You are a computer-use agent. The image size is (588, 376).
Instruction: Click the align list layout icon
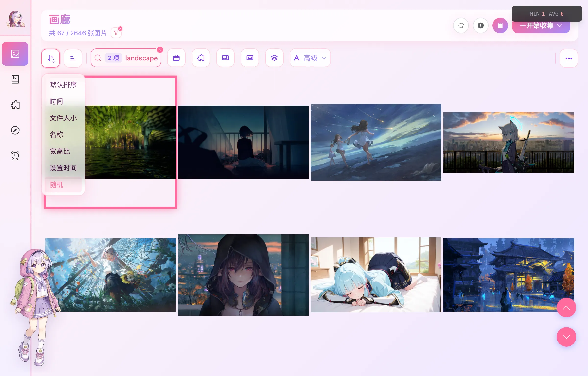[x=73, y=58]
